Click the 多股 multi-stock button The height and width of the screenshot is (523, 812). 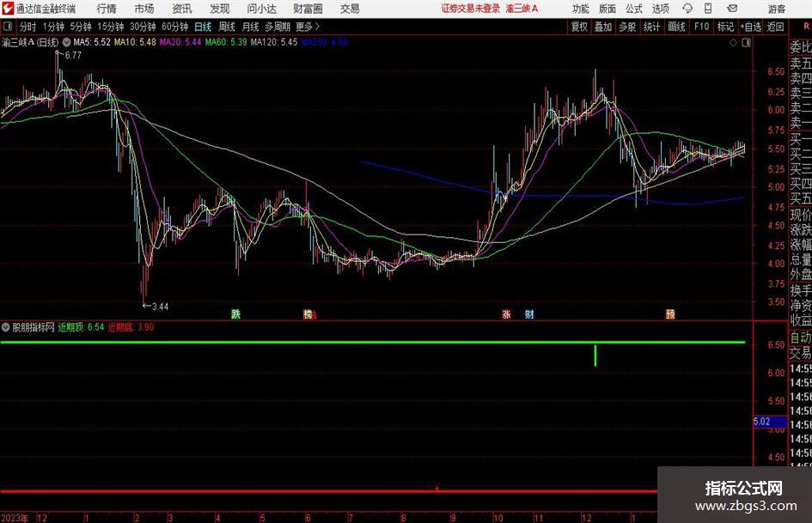tap(627, 27)
